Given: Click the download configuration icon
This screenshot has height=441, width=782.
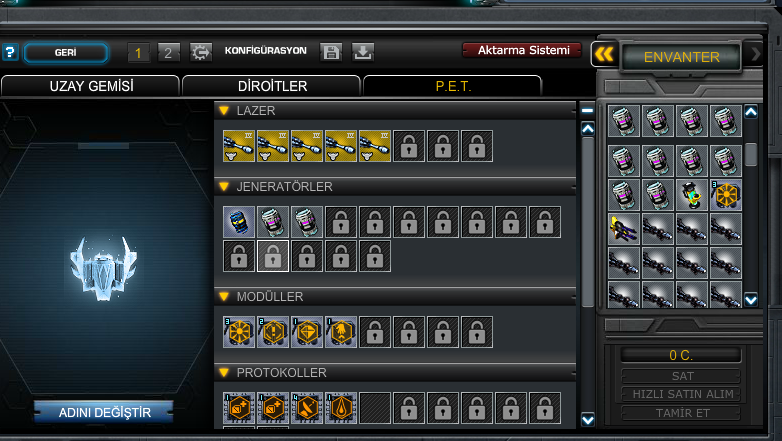Looking at the screenshot, I should point(363,52).
